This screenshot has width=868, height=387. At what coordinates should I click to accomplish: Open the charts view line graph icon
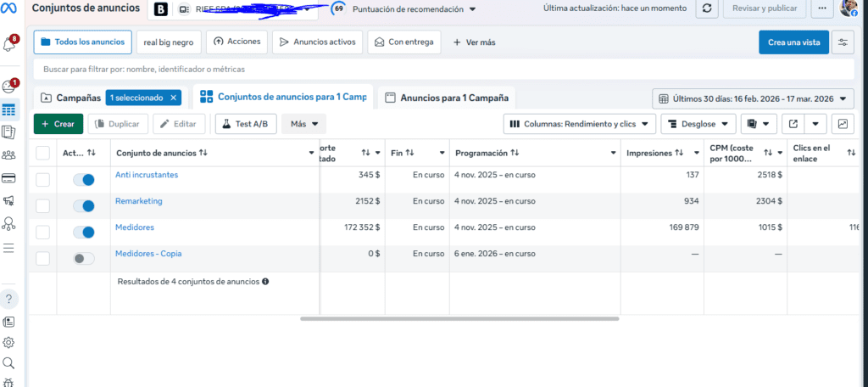click(843, 124)
